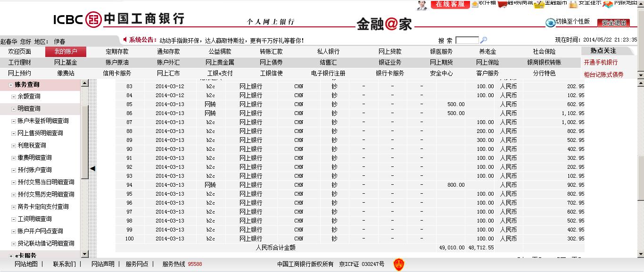Open the 社会保险 menu item
Image resolution: width=644 pixels, height=272 pixels.
pyautogui.click(x=544, y=52)
